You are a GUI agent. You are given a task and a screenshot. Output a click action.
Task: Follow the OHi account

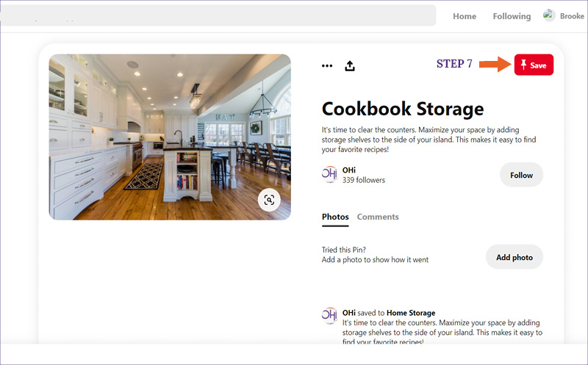[521, 175]
